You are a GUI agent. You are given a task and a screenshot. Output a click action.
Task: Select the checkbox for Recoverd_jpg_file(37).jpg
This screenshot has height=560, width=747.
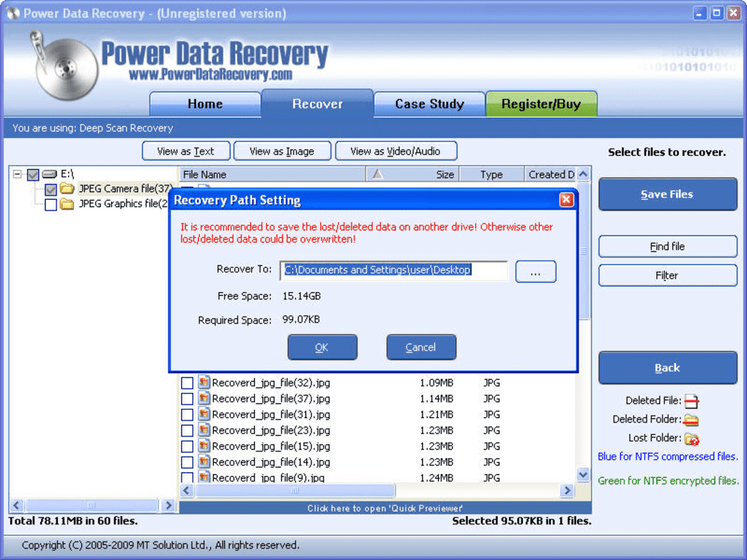(x=187, y=398)
